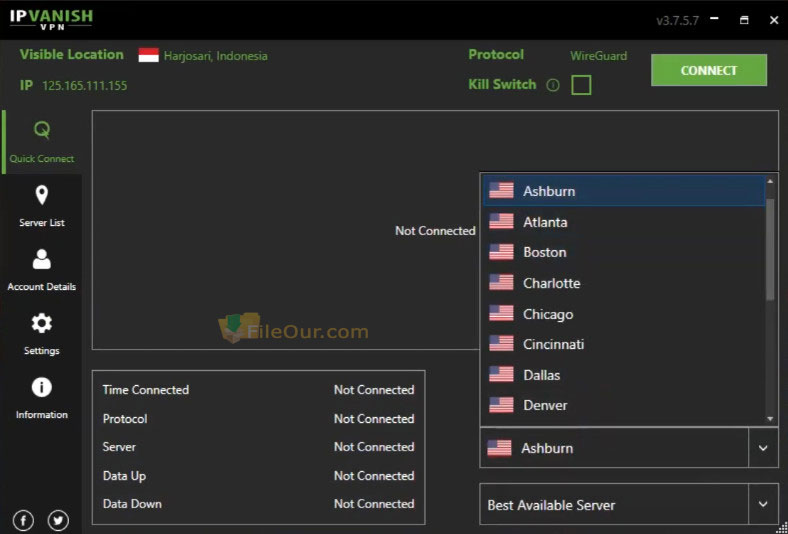Viewport: 788px width, 534px height.
Task: Visit the IPVanish Facebook page icon
Action: click(x=24, y=520)
